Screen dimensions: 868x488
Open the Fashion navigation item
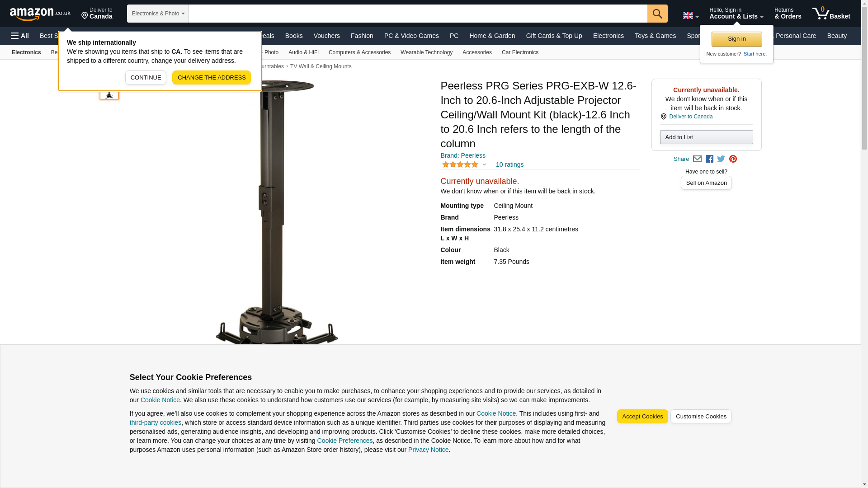pos(362,36)
